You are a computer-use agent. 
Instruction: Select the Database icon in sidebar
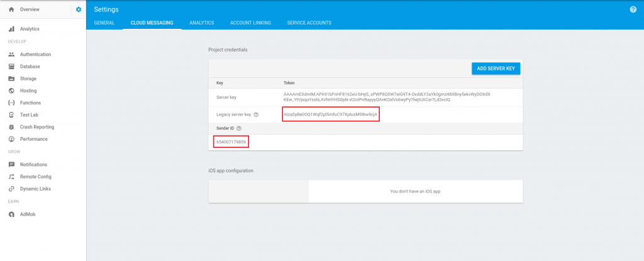pos(11,67)
